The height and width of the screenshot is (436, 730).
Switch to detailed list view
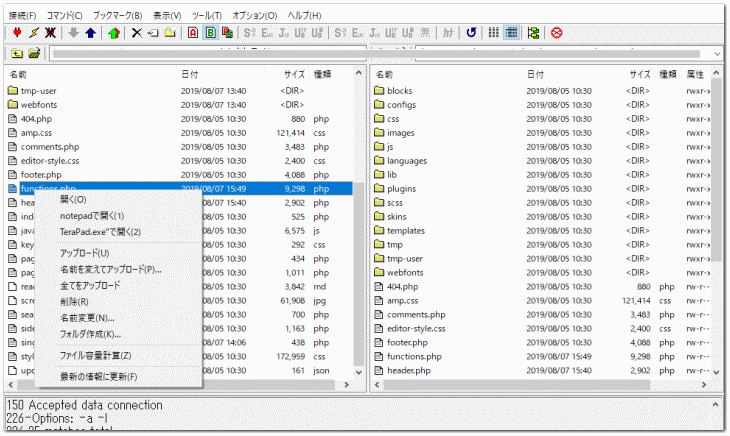point(511,33)
